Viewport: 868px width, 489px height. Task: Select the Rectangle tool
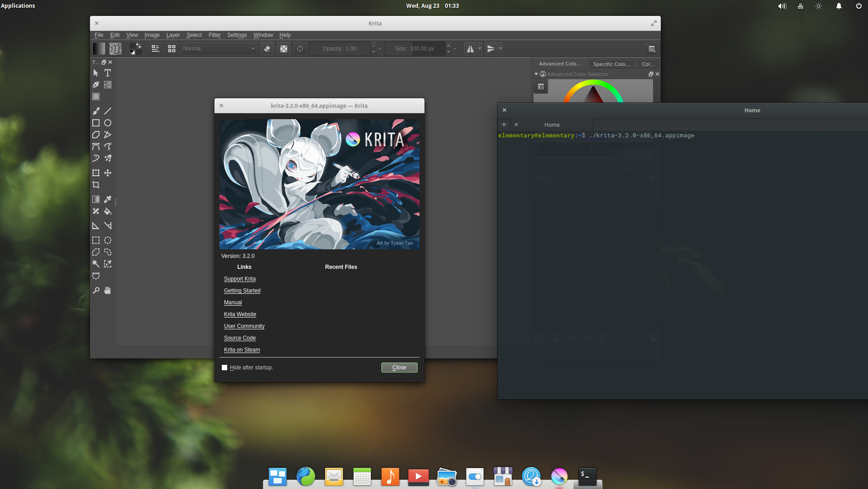96,123
